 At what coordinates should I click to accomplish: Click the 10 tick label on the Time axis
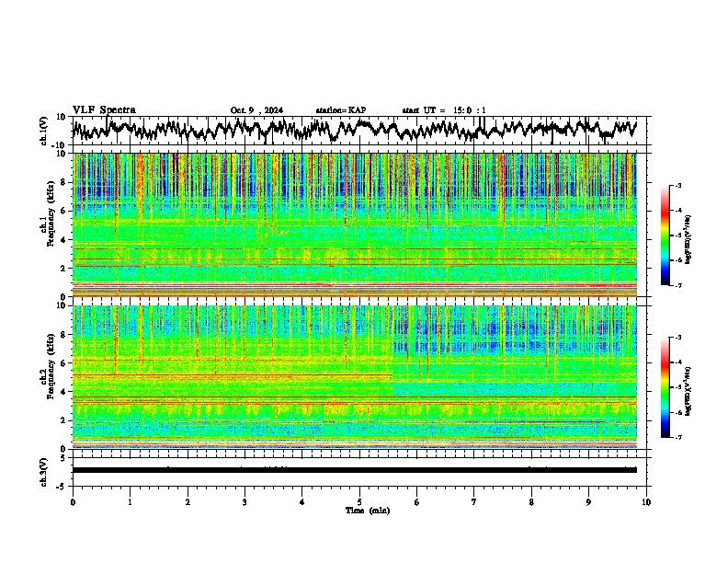coord(646,502)
